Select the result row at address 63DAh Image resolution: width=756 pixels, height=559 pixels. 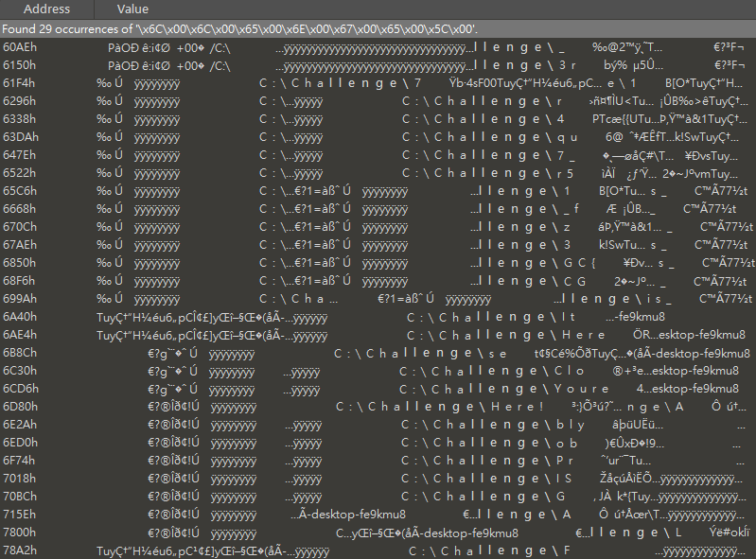coord(378,137)
